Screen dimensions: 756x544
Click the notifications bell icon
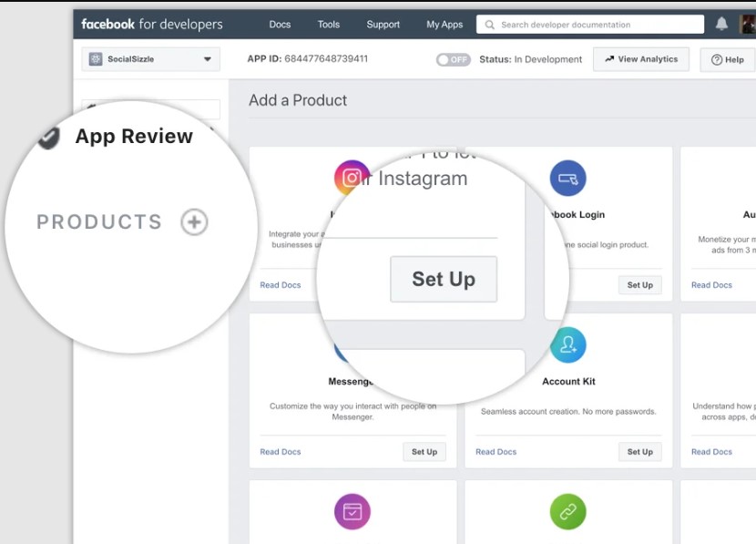pyautogui.click(x=721, y=25)
